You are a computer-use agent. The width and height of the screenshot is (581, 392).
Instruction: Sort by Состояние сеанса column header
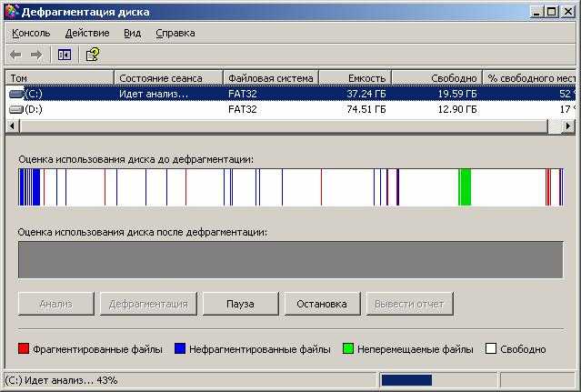tap(168, 78)
